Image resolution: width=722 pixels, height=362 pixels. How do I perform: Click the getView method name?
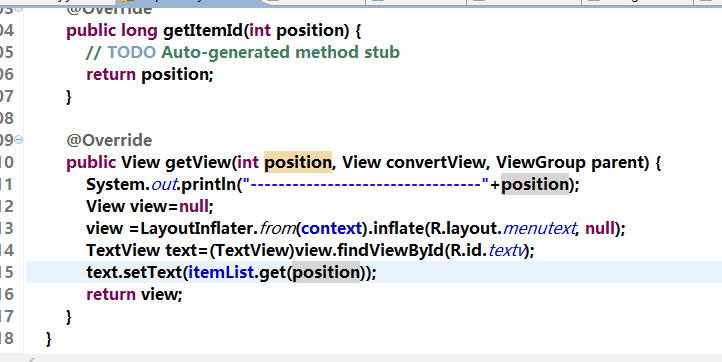point(197,162)
